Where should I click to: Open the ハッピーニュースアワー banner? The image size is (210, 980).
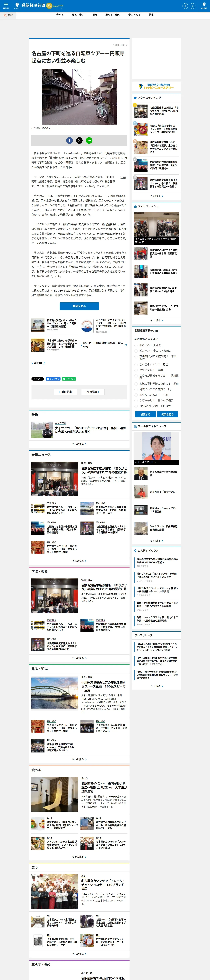pyautogui.click(x=156, y=86)
